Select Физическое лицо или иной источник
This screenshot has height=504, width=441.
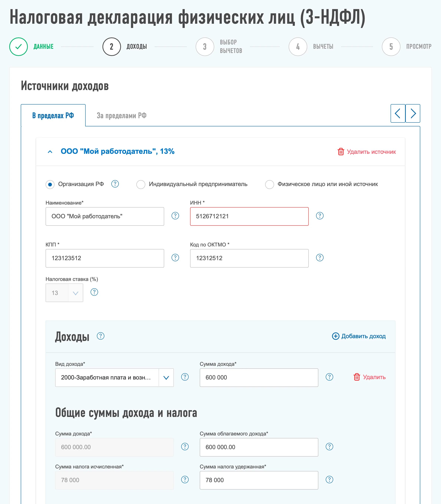coord(269,184)
